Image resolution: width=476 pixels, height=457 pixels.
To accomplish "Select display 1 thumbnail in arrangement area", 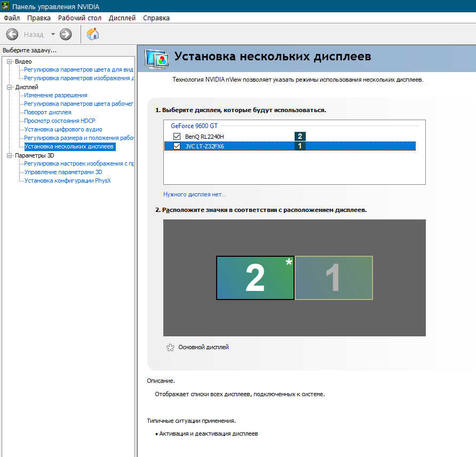I will pyautogui.click(x=334, y=278).
